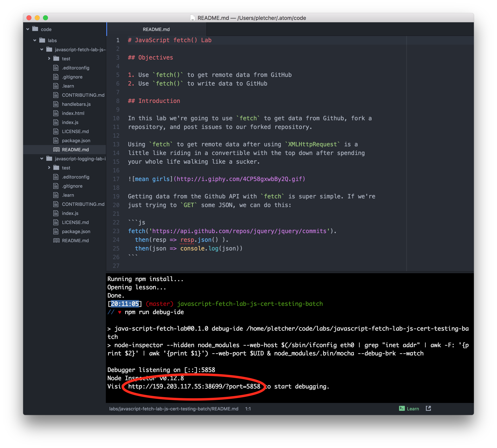Click the README.md file path in status bar

tap(173, 409)
